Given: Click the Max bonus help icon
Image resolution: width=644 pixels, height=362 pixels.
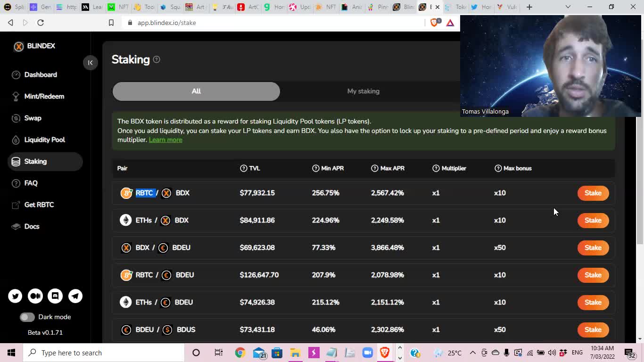Looking at the screenshot, I should (498, 168).
